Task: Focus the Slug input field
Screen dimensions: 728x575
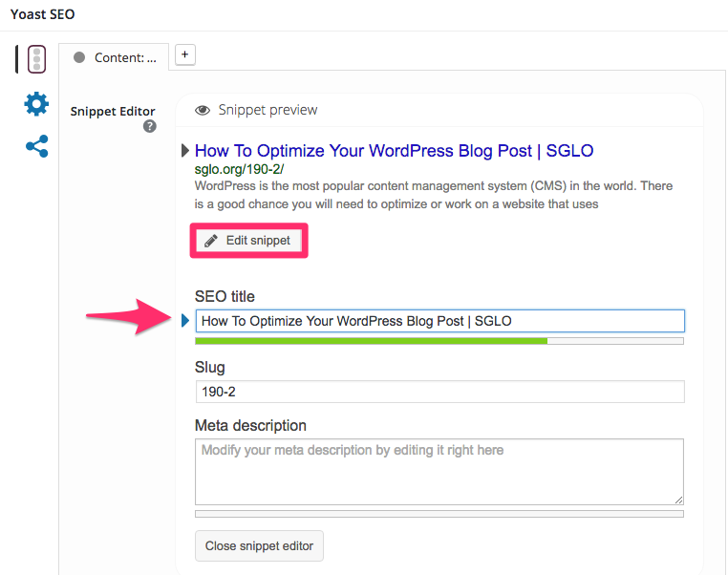Action: click(439, 392)
